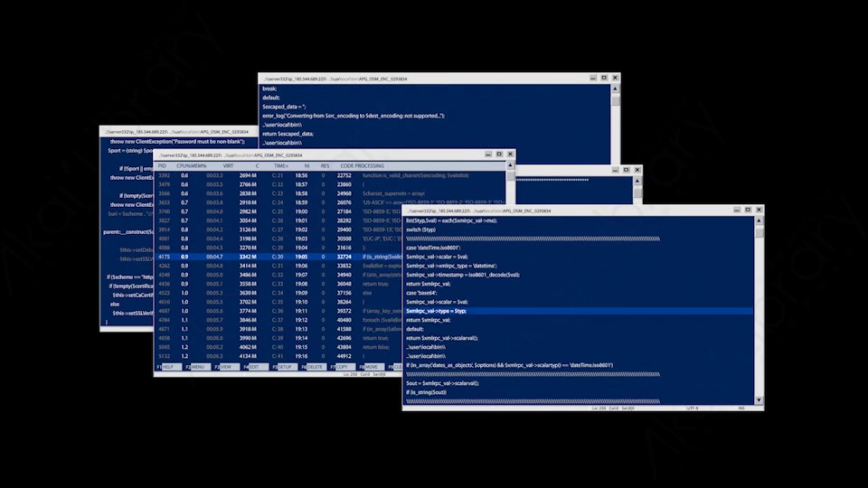The image size is (868, 488).
Task: Click 'default:' line in front xmlrpc window
Action: [415, 329]
